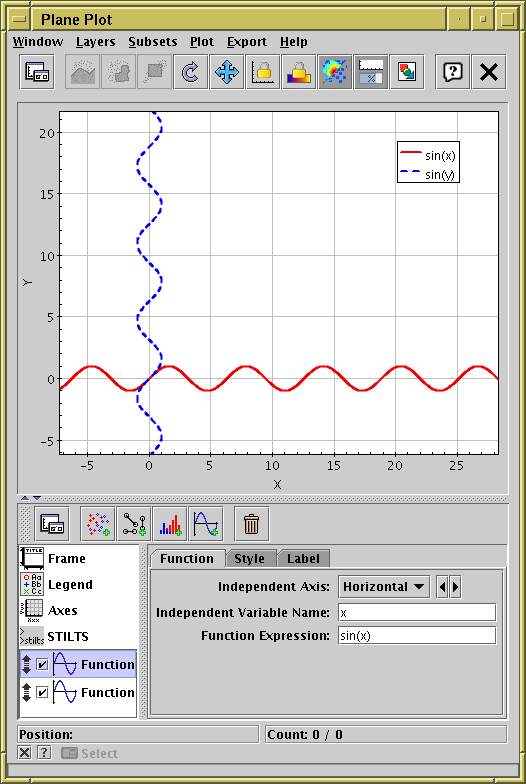Open the Plot menu

[202, 42]
